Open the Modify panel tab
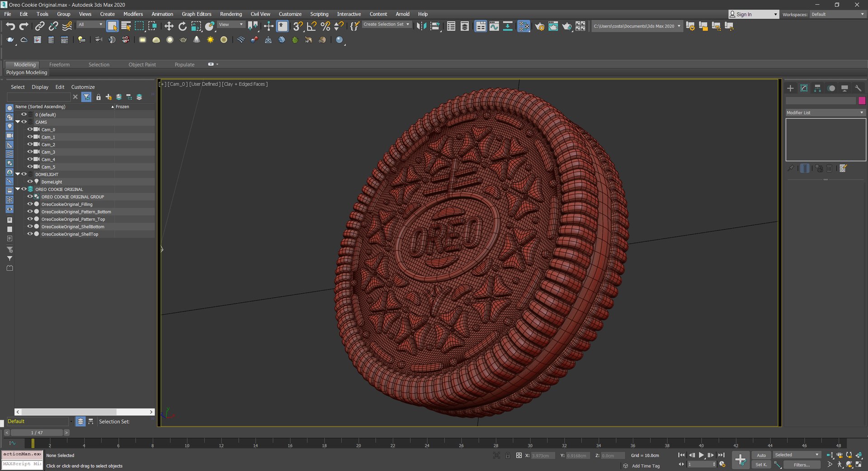 pyautogui.click(x=804, y=88)
